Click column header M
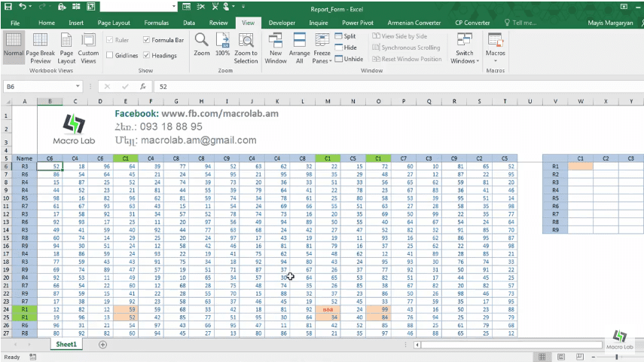Viewport: 644px width, 362px height. pyautogui.click(x=328, y=101)
